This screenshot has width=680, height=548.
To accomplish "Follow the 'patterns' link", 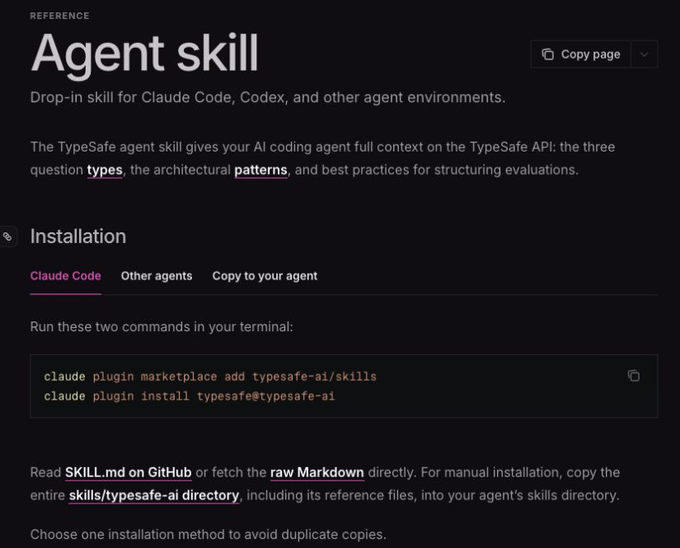I will coord(261,170).
